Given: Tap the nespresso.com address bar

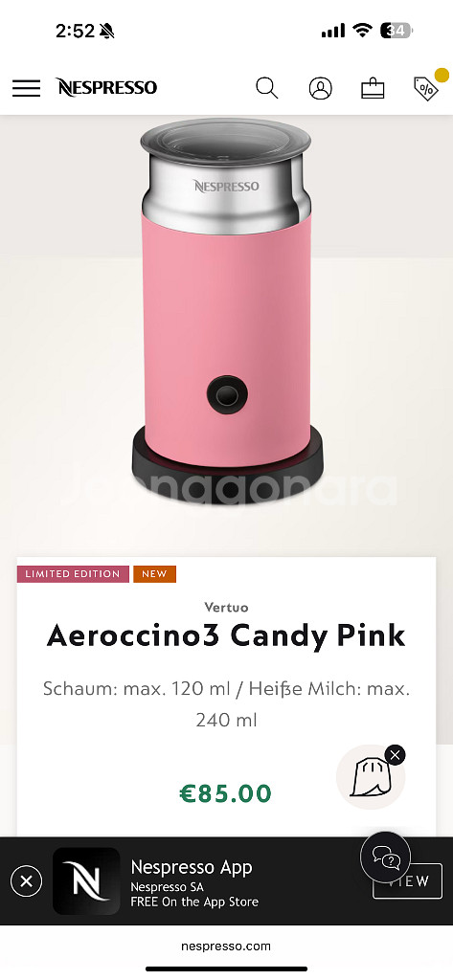Looking at the screenshot, I should [226, 947].
